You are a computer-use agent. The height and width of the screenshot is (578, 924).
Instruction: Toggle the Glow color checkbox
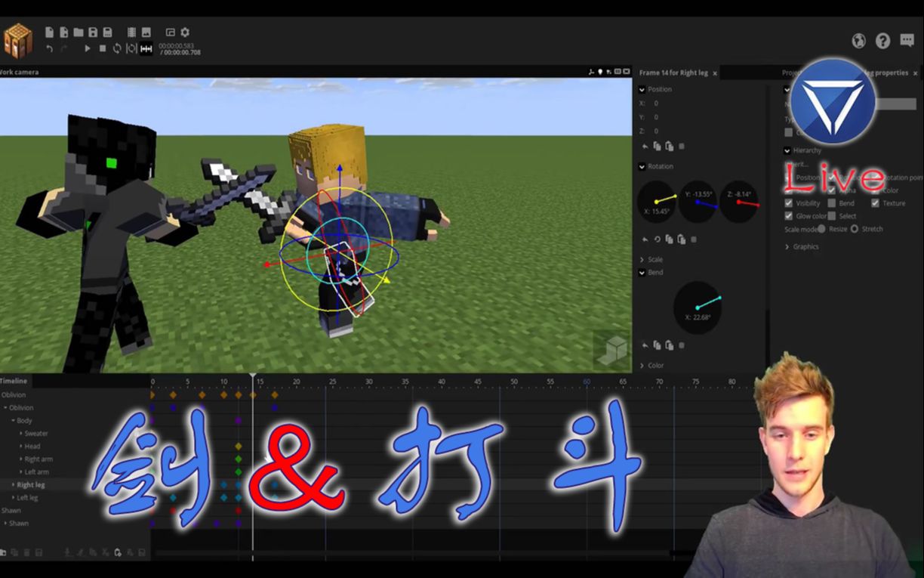coord(789,216)
